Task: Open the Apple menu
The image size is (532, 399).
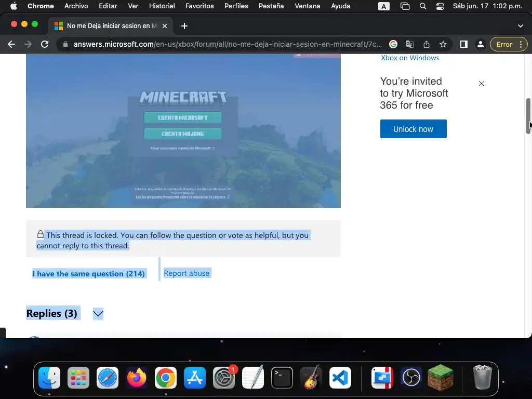Action: (14, 6)
